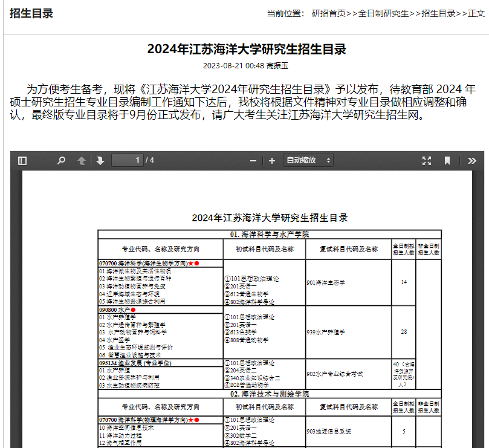Click the publish date 2023-08-21 00:48

(x=233, y=66)
